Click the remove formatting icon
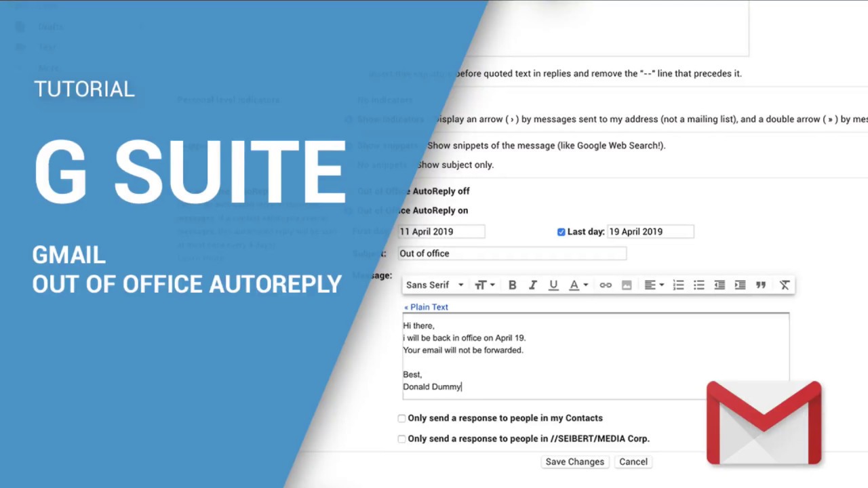This screenshot has width=868, height=488. coord(785,285)
